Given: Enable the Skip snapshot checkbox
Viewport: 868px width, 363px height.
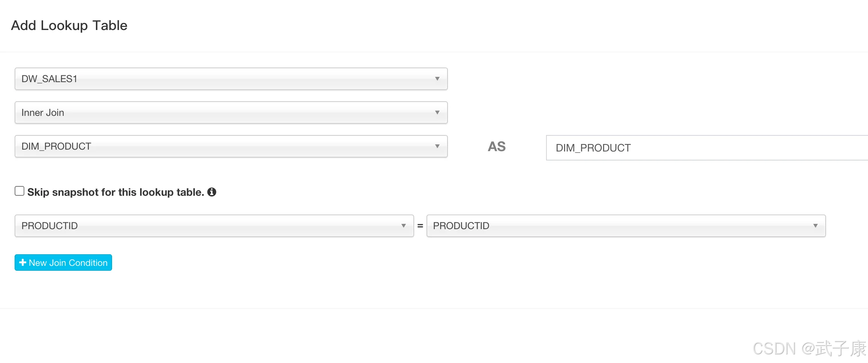Looking at the screenshot, I should (19, 191).
